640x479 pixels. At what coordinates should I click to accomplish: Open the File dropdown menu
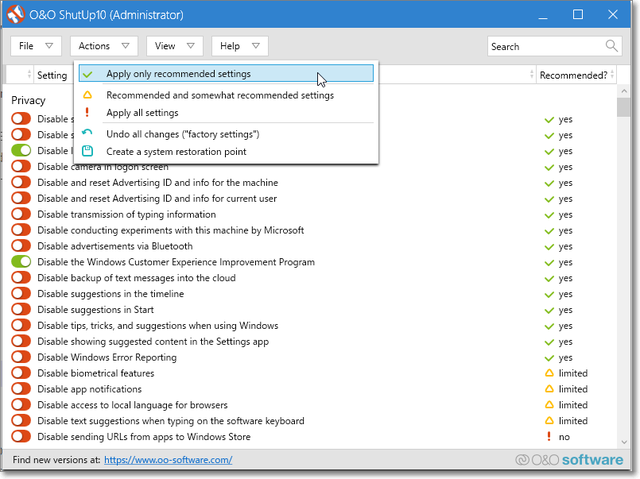tap(36, 46)
